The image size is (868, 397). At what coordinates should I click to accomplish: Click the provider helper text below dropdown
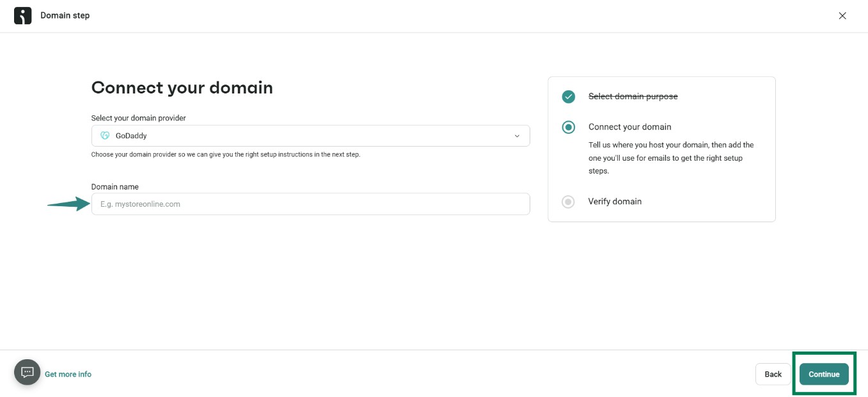coord(226,154)
